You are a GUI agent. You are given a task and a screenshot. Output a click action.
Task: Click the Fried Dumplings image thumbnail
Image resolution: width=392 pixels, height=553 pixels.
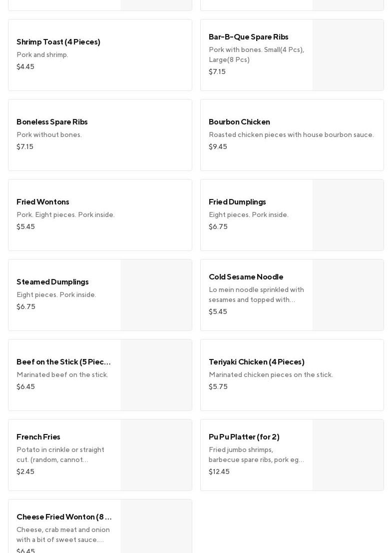(x=348, y=215)
